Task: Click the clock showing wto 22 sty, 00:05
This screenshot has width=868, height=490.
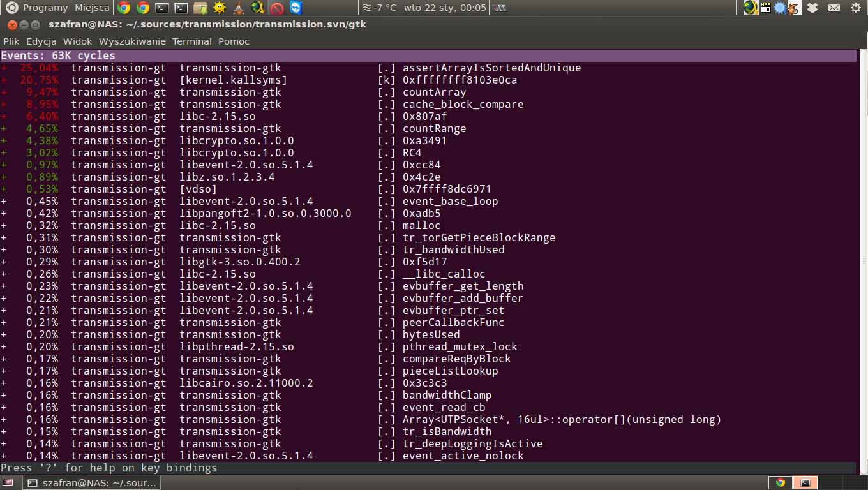Action: pyautogui.click(x=445, y=8)
